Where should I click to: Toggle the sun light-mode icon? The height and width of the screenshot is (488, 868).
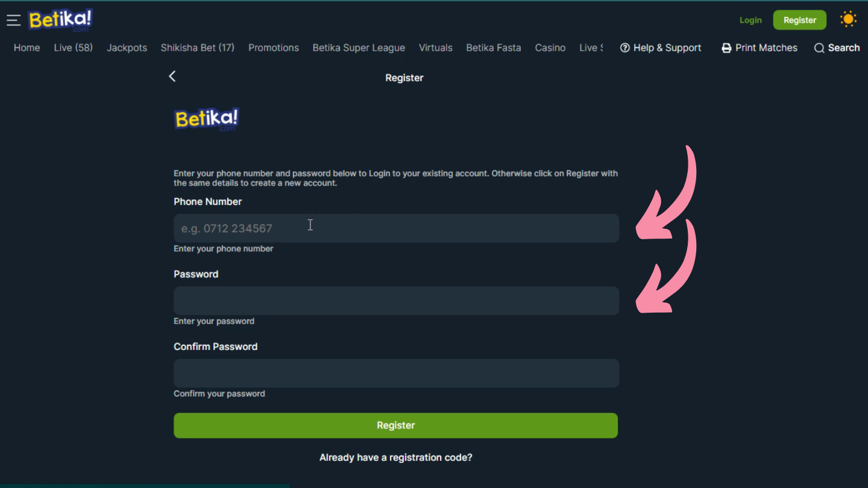(x=848, y=19)
